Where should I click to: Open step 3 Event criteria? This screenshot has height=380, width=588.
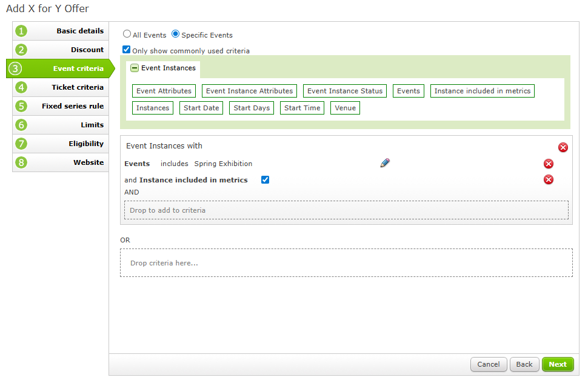coord(60,68)
